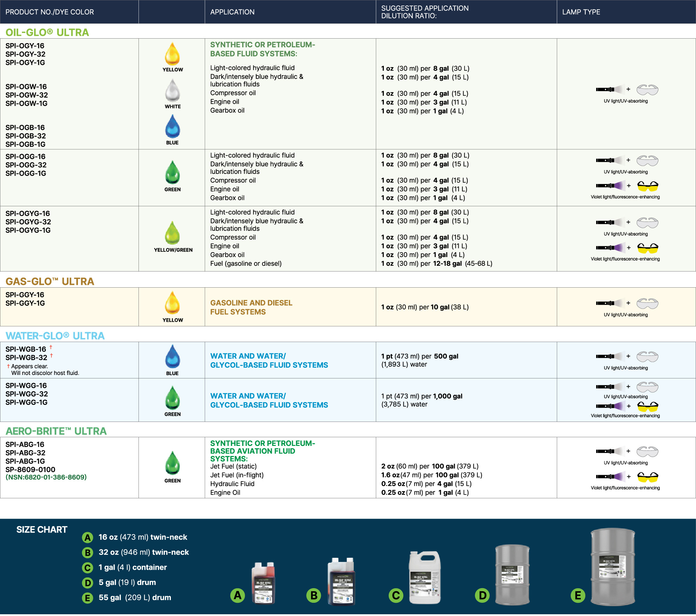Click yellow fluorescence-enhancing glasses in SPI-OGG row
Image resolution: width=696 pixels, height=616 pixels.
pos(648,186)
